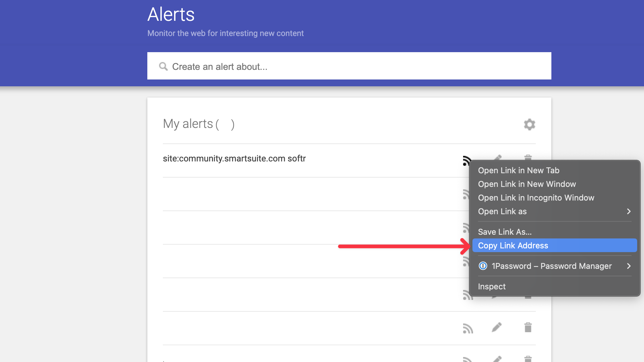Expand the 'Open Link as' submenu arrow

[628, 211]
